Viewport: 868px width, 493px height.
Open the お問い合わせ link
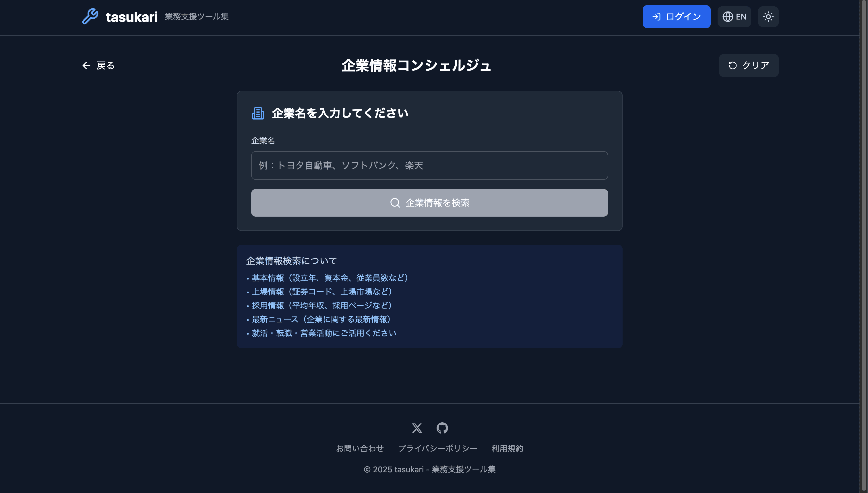360,448
